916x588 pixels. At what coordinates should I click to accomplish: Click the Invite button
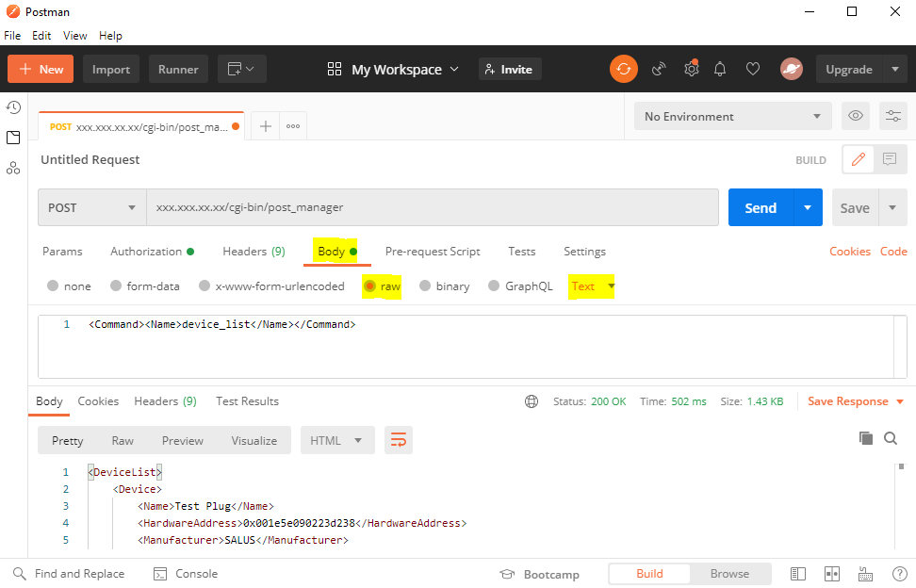(x=510, y=69)
